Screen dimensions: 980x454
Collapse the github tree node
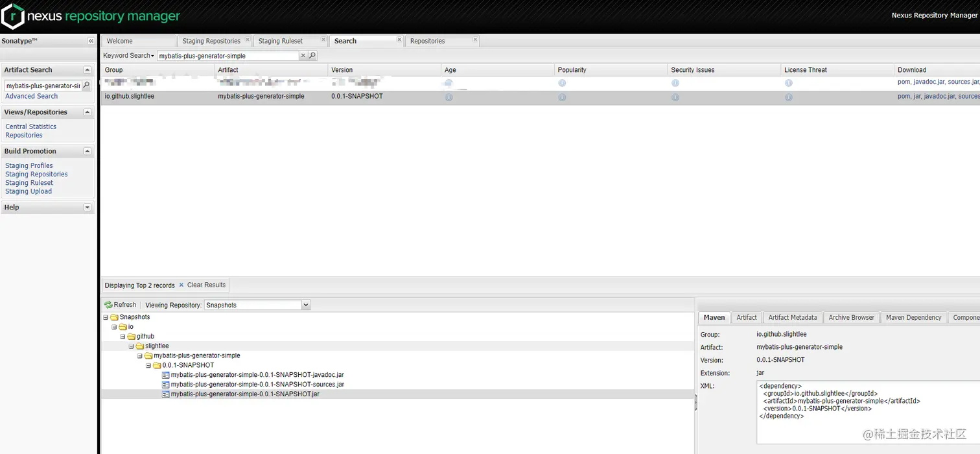(x=122, y=337)
